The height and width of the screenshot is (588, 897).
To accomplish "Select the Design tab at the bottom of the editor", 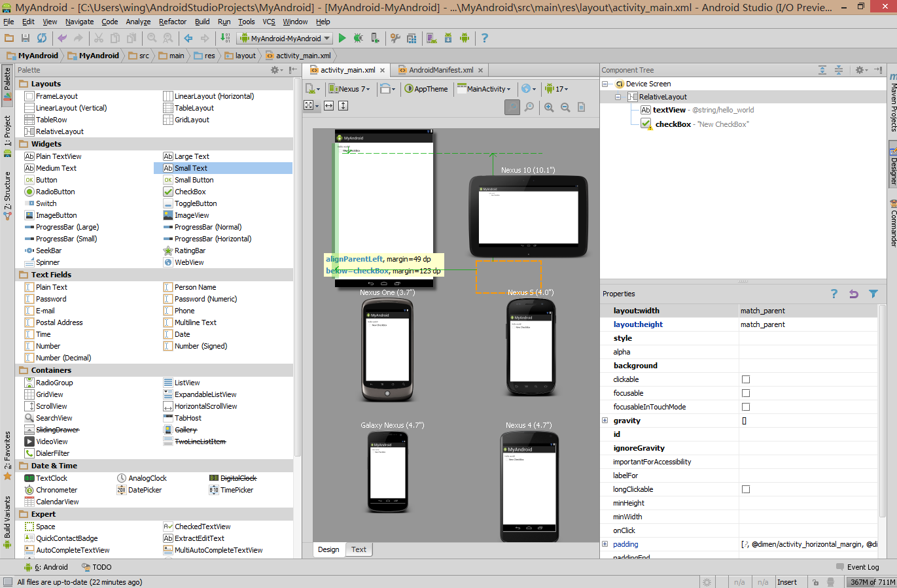I will (x=328, y=549).
